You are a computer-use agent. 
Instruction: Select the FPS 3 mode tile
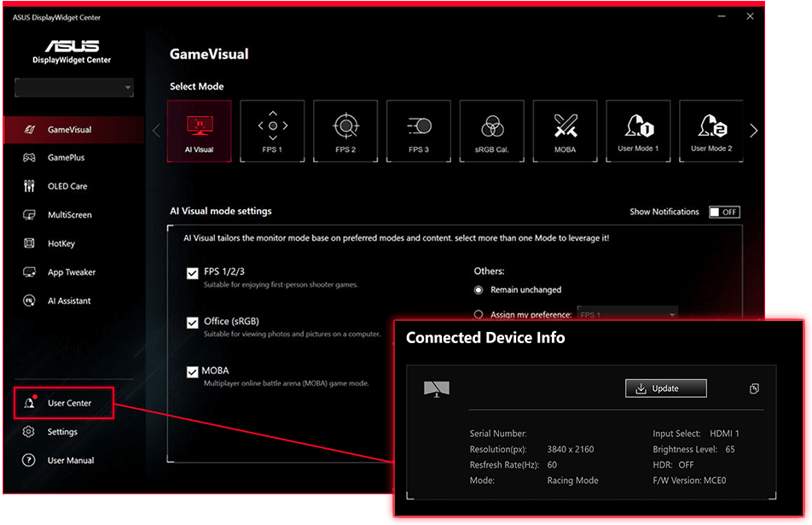[419, 131]
